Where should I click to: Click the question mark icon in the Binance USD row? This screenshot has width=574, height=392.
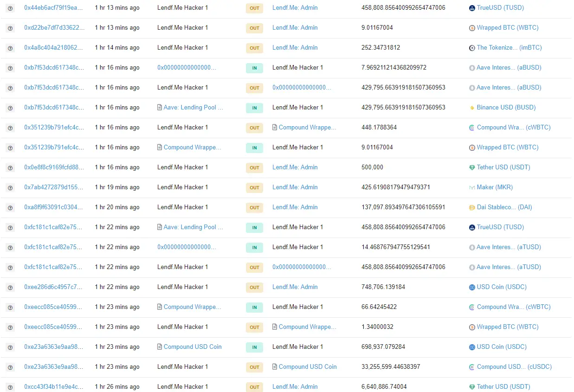10,108
